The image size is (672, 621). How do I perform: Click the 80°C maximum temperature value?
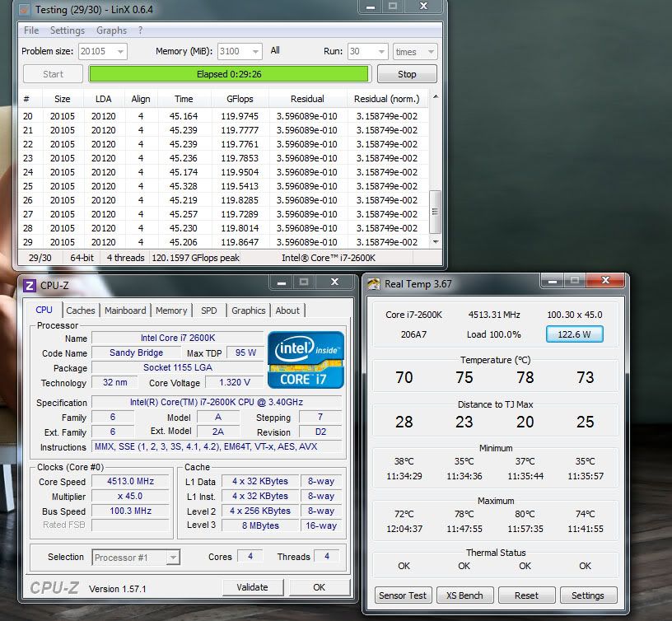pos(525,514)
